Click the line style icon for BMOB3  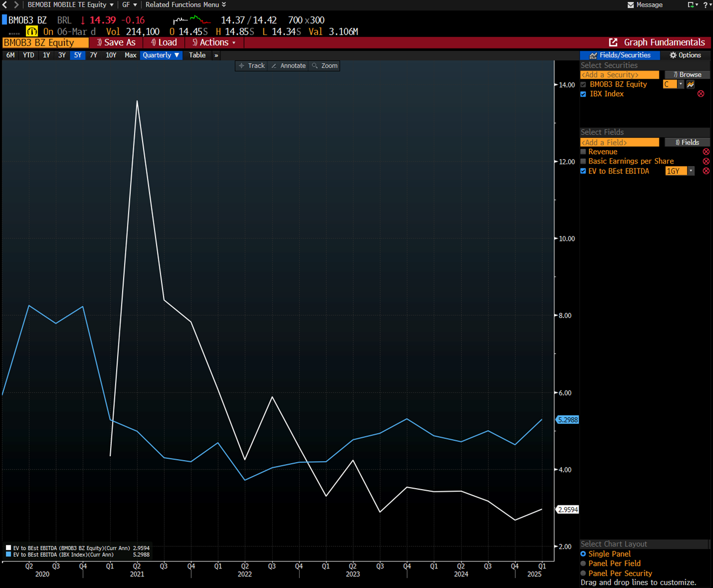690,84
